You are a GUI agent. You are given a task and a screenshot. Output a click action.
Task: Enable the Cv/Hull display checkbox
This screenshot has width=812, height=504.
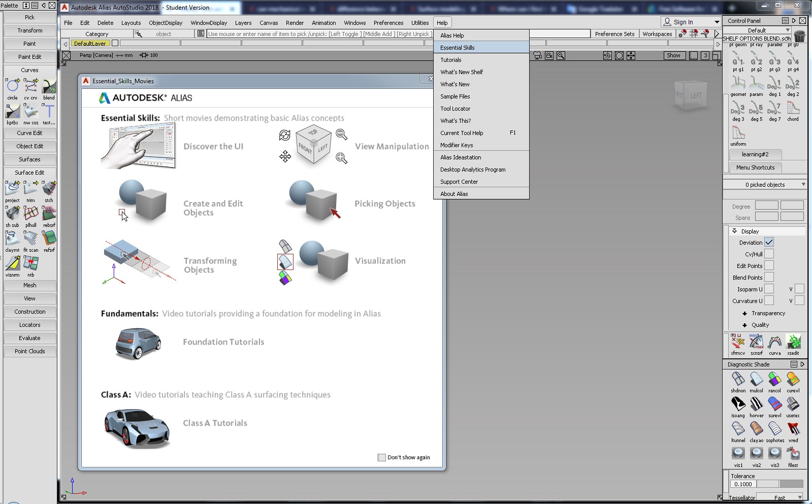769,254
